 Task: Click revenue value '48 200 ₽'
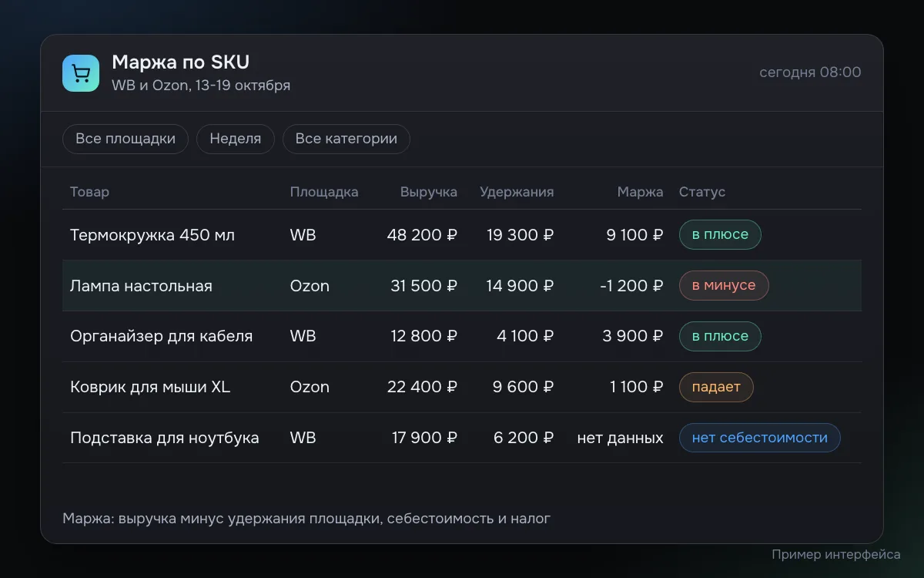tap(422, 235)
